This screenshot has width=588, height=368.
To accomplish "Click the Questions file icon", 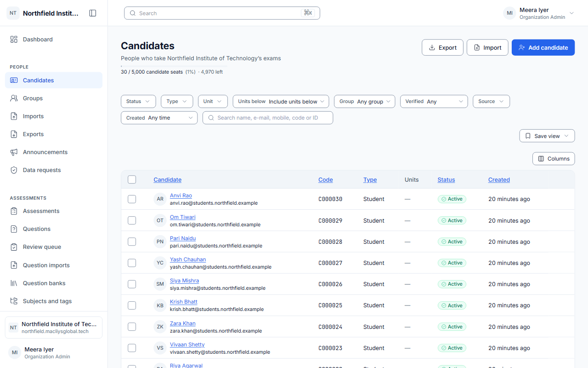I will pos(14,229).
